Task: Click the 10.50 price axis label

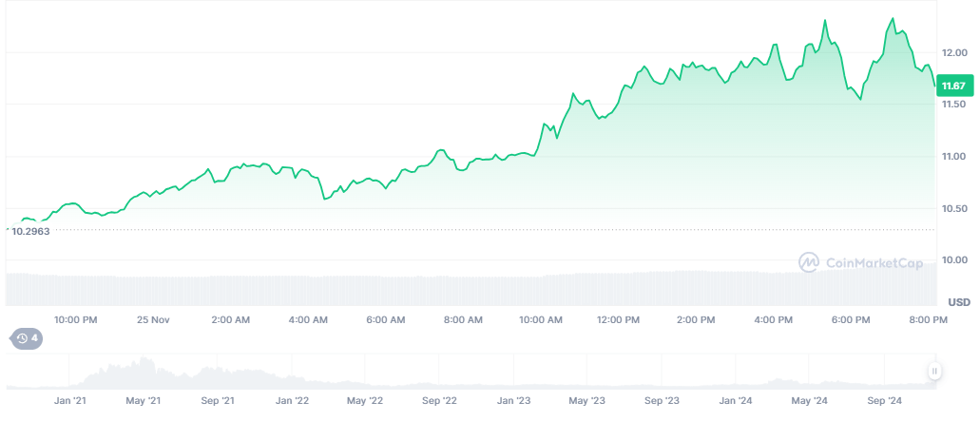Action: tap(953, 208)
